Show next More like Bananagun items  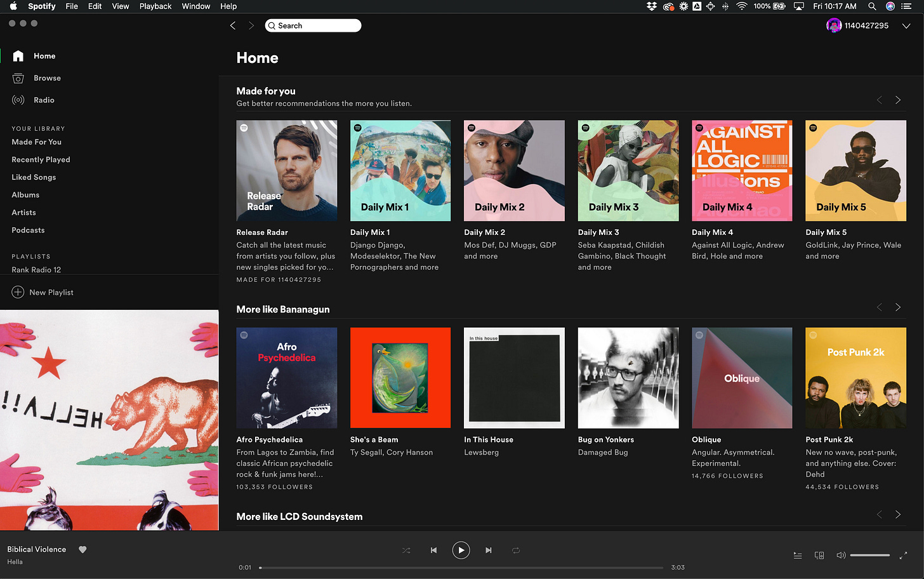coord(898,307)
